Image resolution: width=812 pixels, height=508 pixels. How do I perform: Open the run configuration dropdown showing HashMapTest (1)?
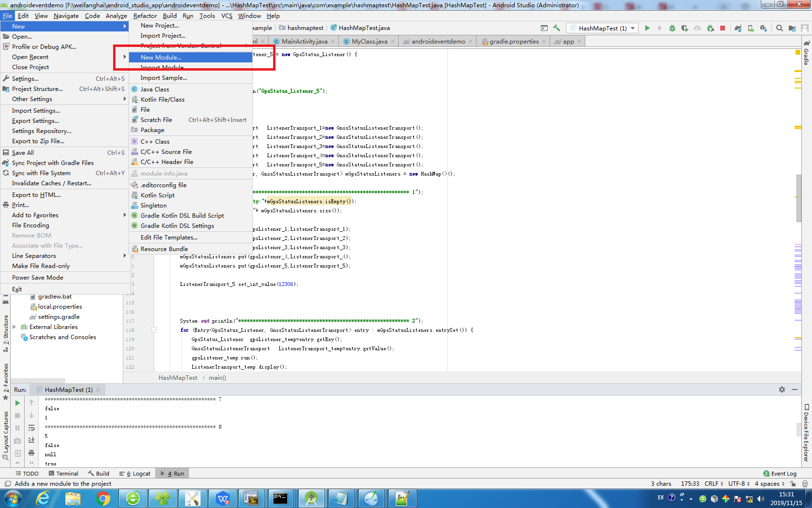pos(602,28)
